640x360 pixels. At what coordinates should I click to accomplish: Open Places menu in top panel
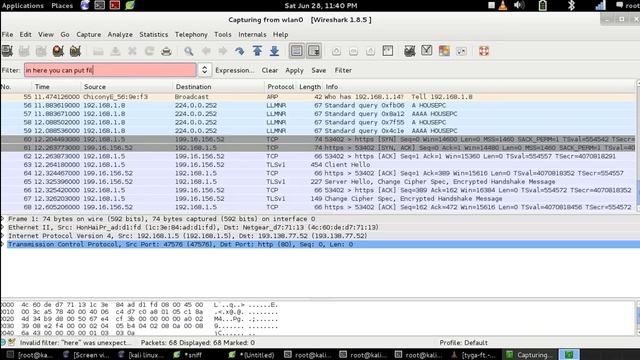(x=62, y=6)
